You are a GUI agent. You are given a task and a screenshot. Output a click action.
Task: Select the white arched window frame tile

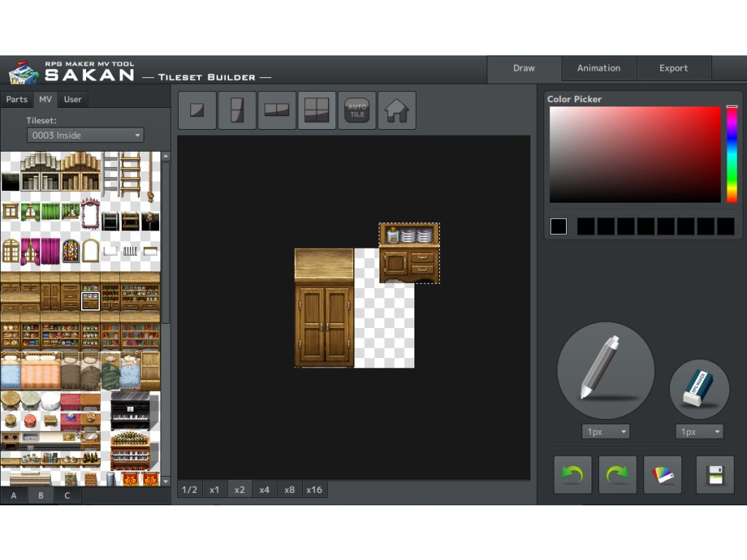[x=90, y=251]
